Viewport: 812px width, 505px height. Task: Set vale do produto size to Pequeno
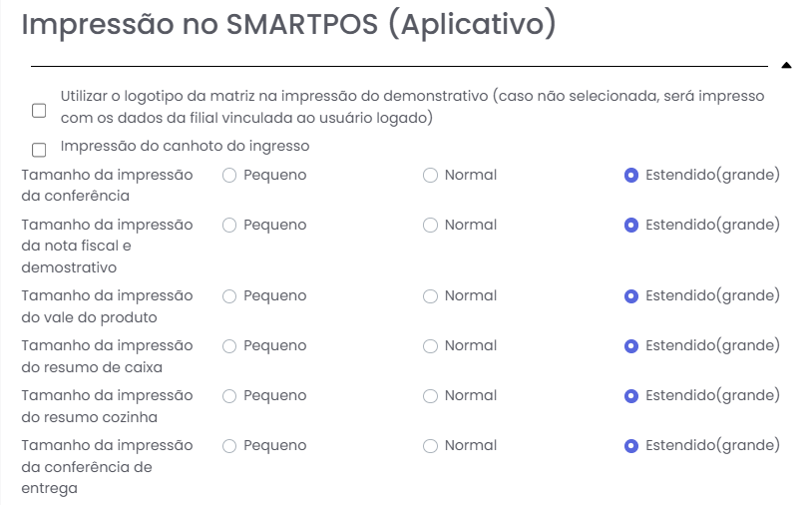(229, 296)
